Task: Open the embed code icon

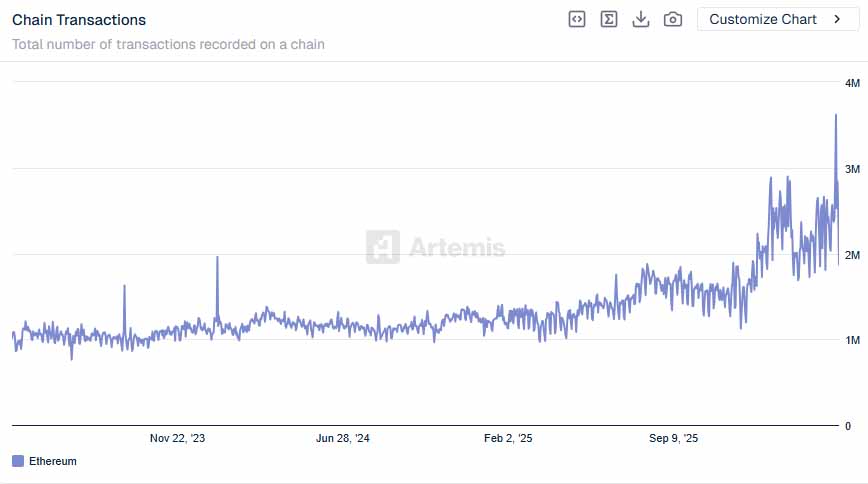Action: [577, 19]
